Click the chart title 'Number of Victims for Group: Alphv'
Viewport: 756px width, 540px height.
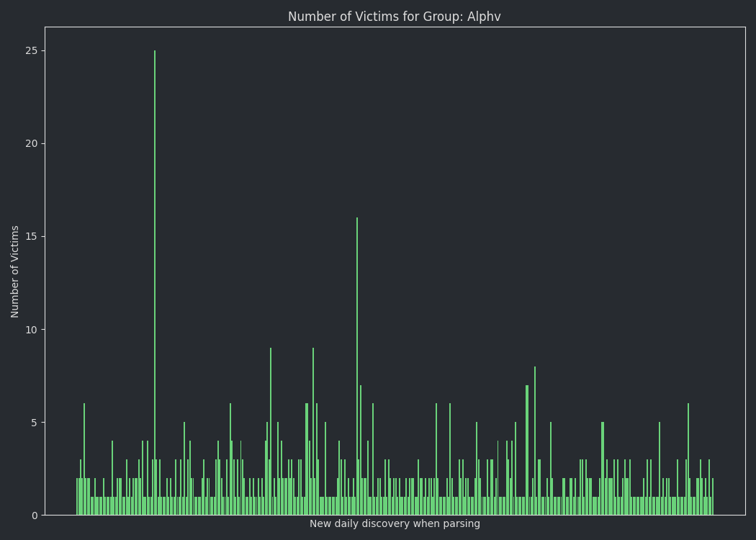click(x=395, y=17)
